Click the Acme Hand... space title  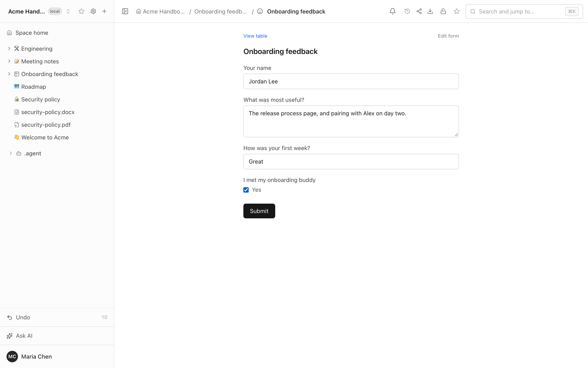tap(27, 11)
